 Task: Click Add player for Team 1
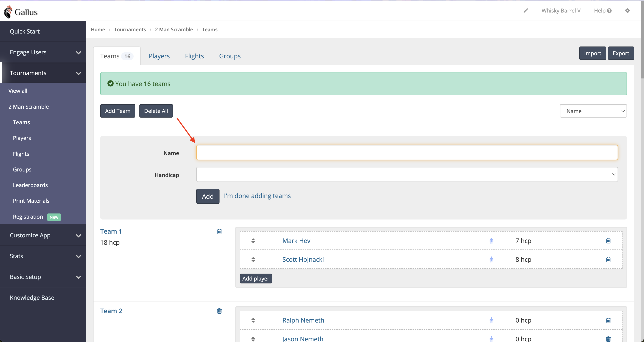click(256, 278)
